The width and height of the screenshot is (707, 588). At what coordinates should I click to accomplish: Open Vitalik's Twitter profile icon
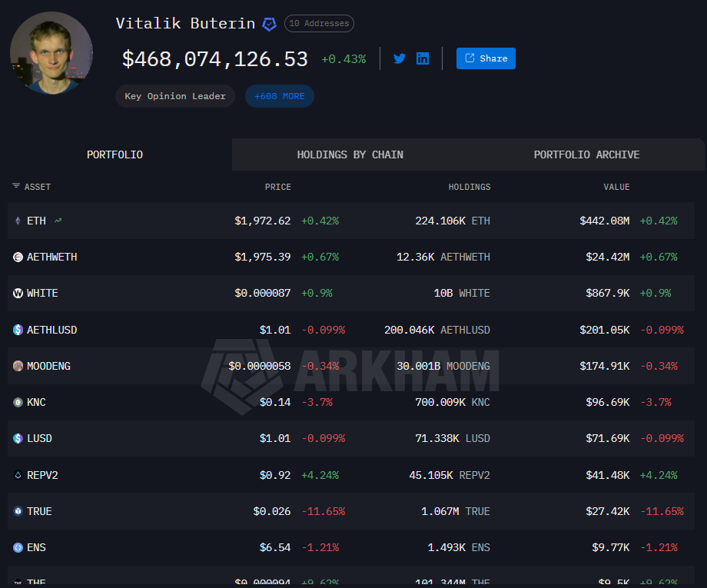pos(400,58)
